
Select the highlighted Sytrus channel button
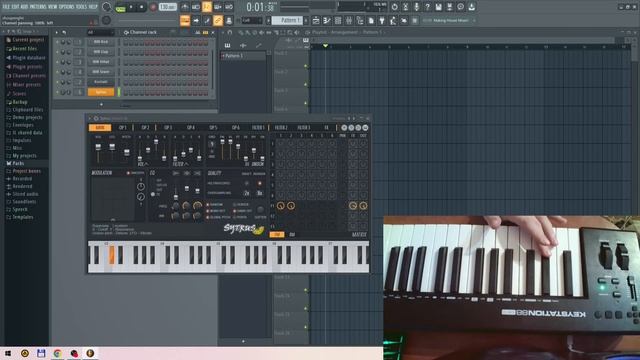coord(100,92)
